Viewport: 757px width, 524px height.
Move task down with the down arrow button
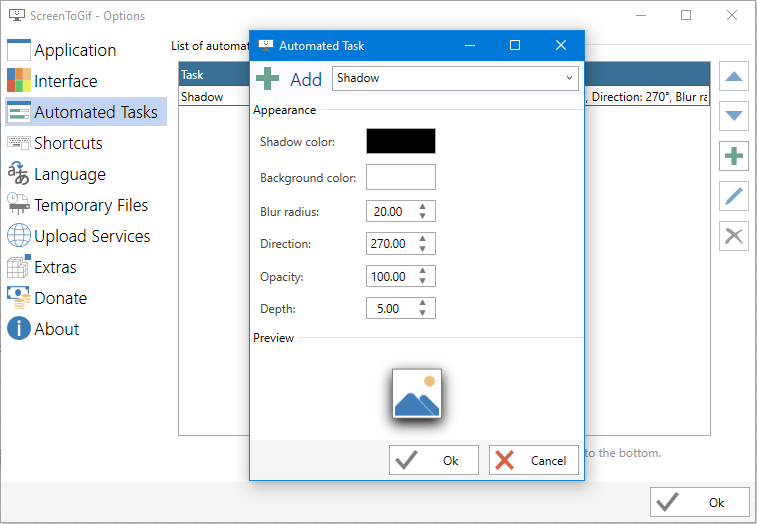[733, 116]
